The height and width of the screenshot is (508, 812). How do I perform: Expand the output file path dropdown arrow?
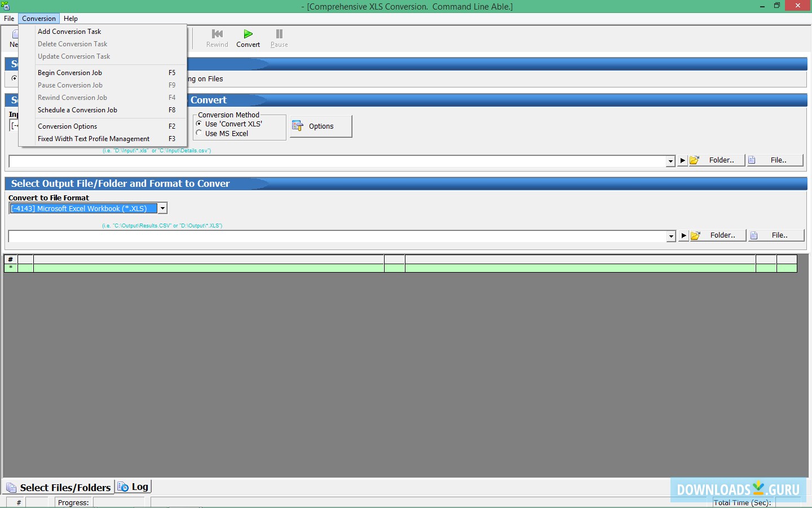pos(671,236)
